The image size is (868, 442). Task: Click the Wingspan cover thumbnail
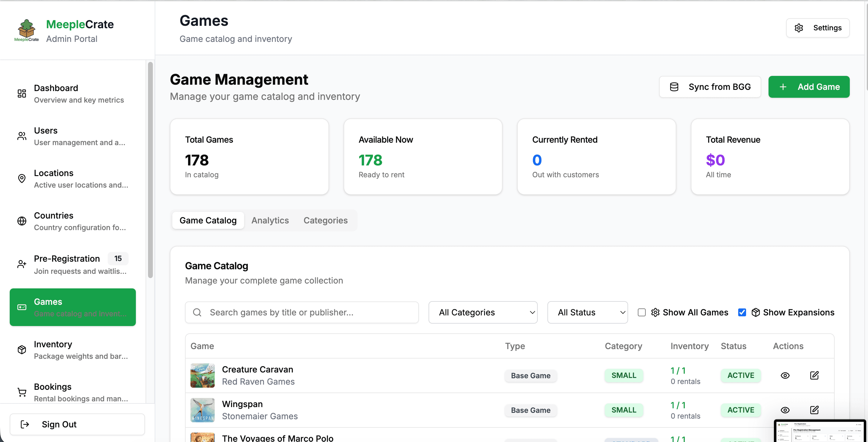tap(203, 410)
